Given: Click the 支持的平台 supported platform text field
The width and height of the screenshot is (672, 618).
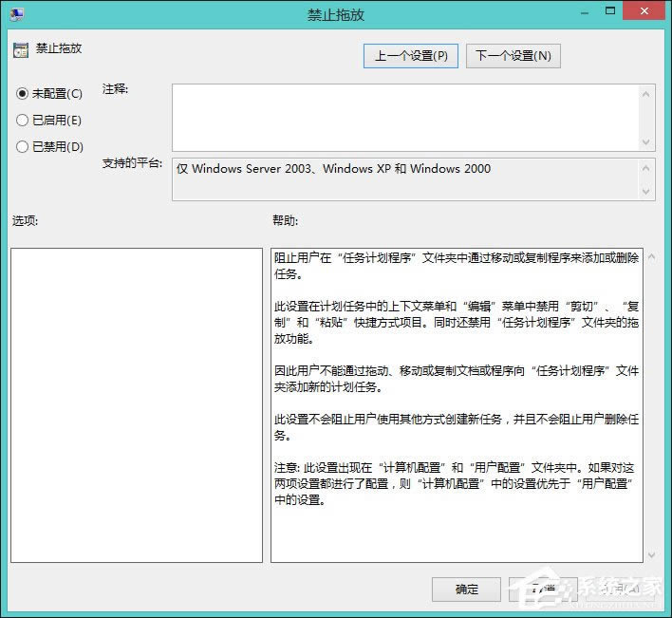Looking at the screenshot, I should click(x=405, y=179).
